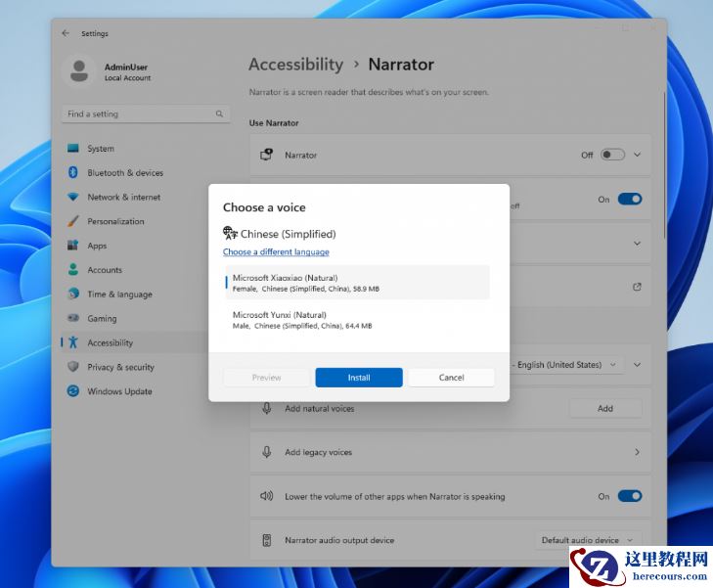The image size is (713, 588).
Task: Click the disabled Preview button
Action: coord(266,378)
